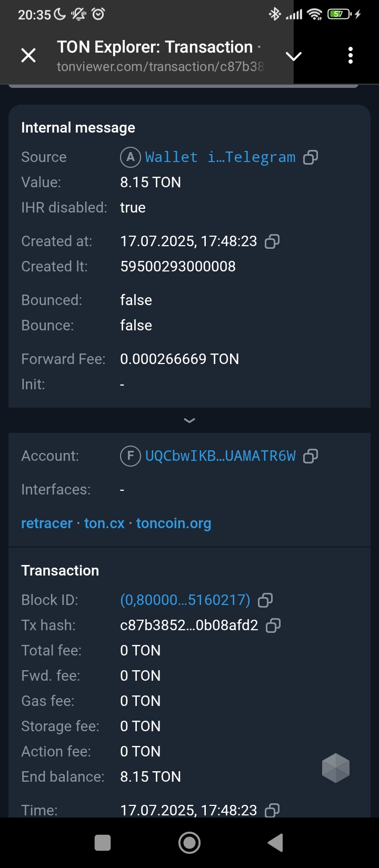The image size is (379, 868).
Task: Open the Wallet in Telegram source link
Action: point(220,157)
